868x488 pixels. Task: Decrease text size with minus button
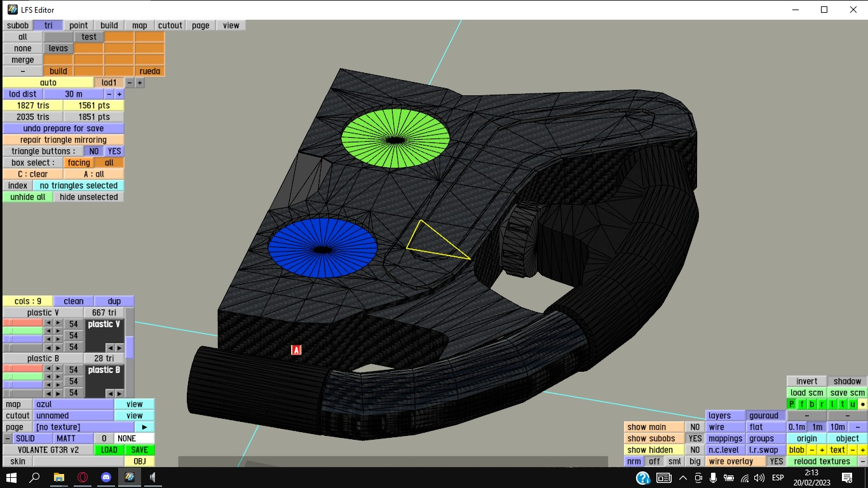point(853,450)
